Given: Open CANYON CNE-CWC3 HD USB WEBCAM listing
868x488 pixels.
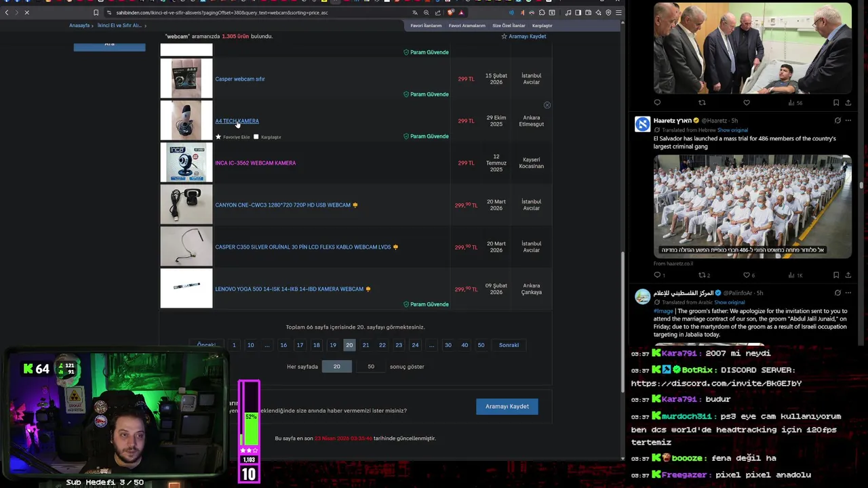Looking at the screenshot, I should [x=283, y=205].
